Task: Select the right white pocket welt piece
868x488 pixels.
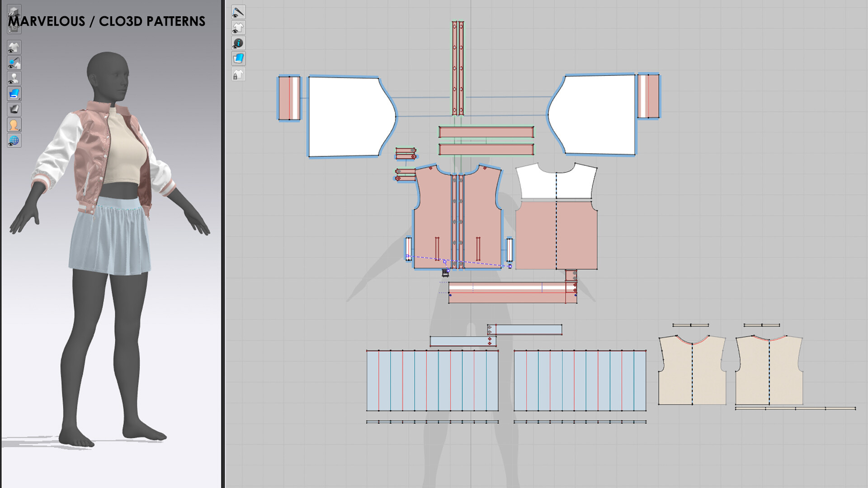Action: point(509,250)
